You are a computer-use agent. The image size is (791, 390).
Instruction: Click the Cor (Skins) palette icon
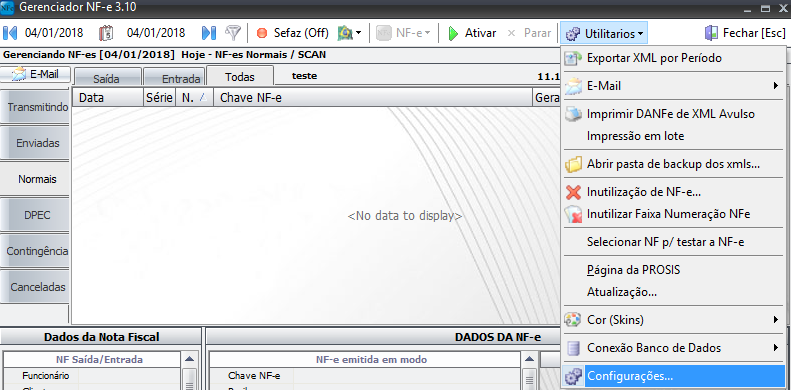pos(573,320)
